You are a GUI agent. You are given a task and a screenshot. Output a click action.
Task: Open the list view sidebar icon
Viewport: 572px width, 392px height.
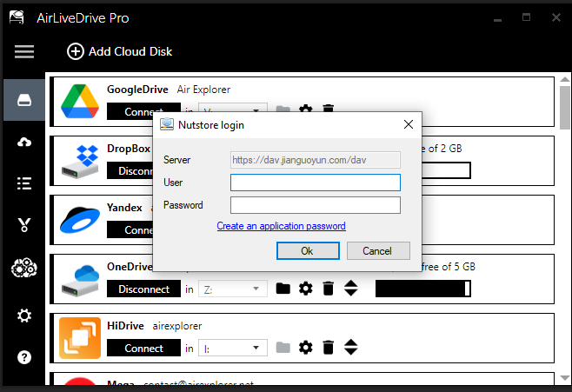[24, 183]
